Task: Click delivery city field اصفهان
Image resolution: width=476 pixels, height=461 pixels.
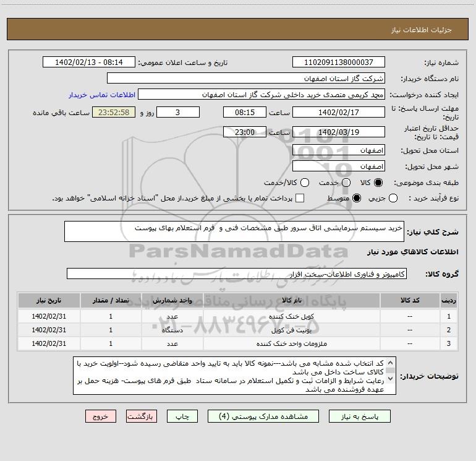Action: pos(339,166)
